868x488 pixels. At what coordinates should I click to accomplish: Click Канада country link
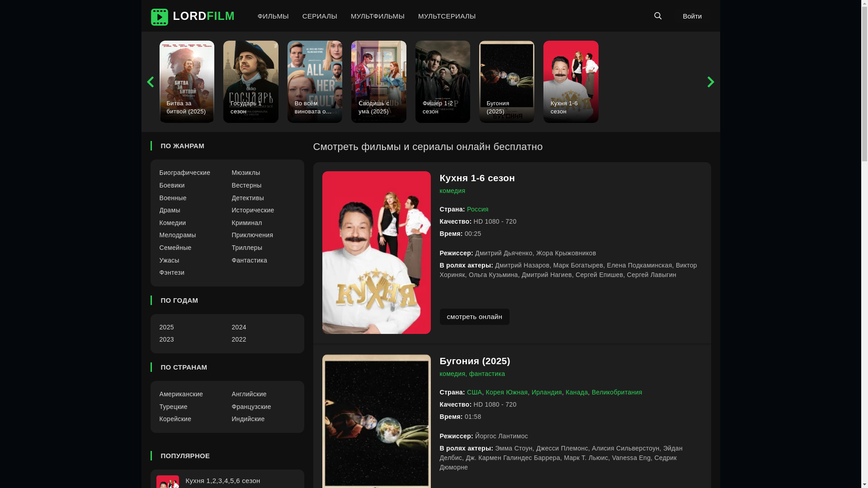[576, 392]
